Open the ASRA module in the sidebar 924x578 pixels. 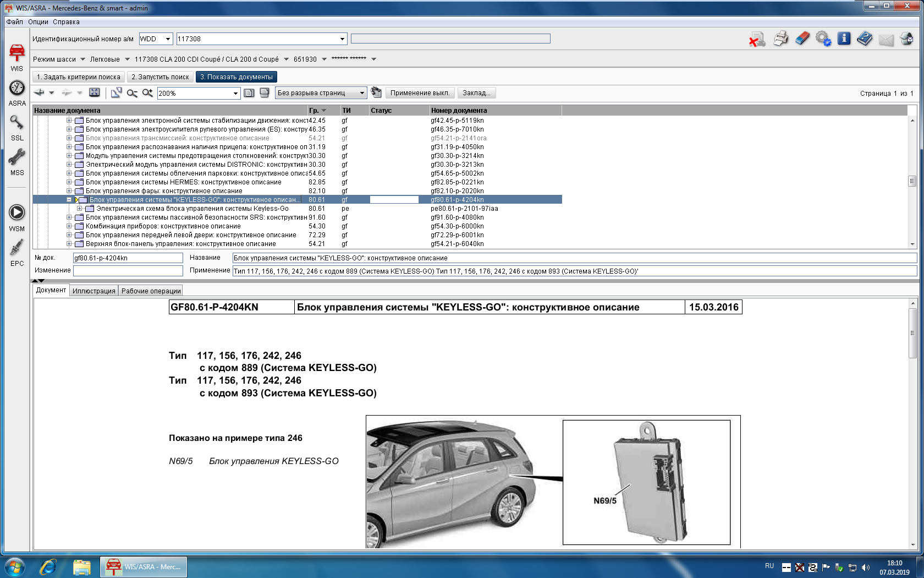tap(17, 93)
